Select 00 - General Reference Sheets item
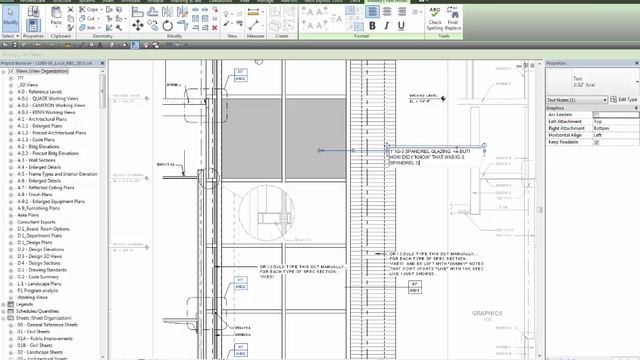This screenshot has width=640, height=360. 47,325
